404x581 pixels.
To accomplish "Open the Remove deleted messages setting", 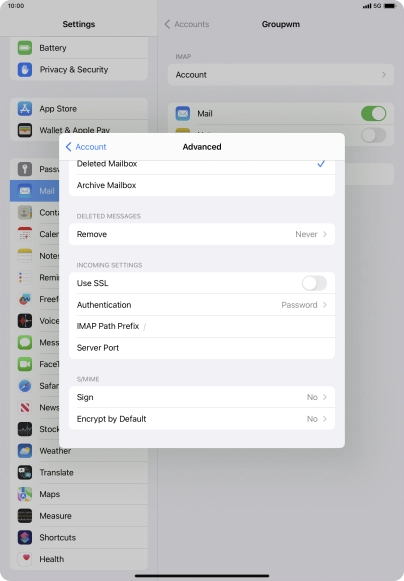I will click(202, 234).
